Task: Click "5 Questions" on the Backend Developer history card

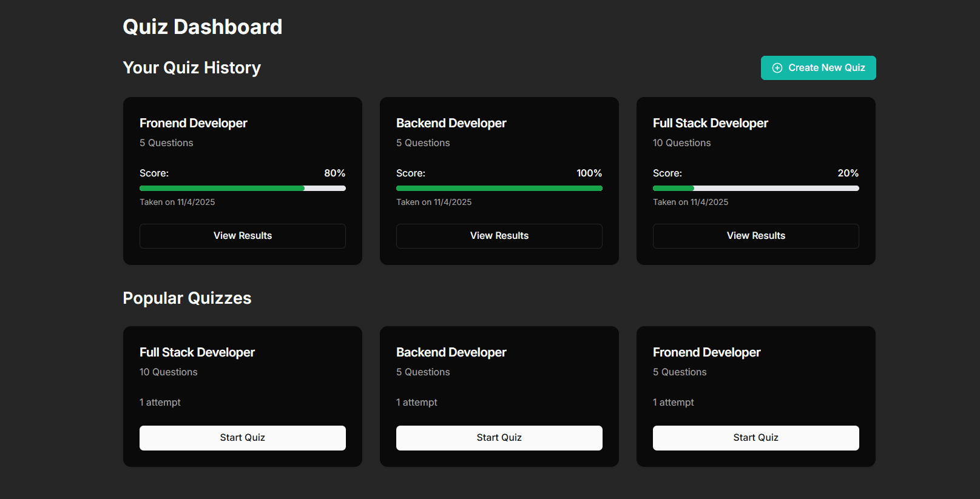Action: tap(423, 143)
